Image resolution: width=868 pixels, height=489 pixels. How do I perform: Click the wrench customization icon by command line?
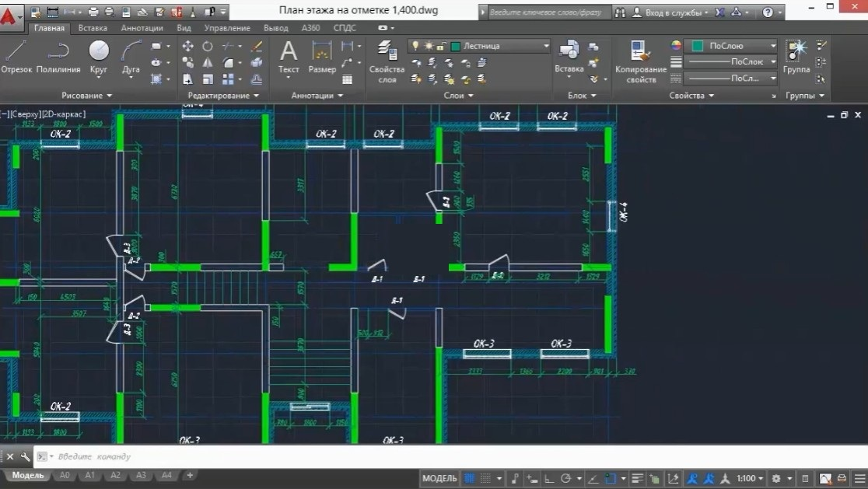click(x=25, y=456)
